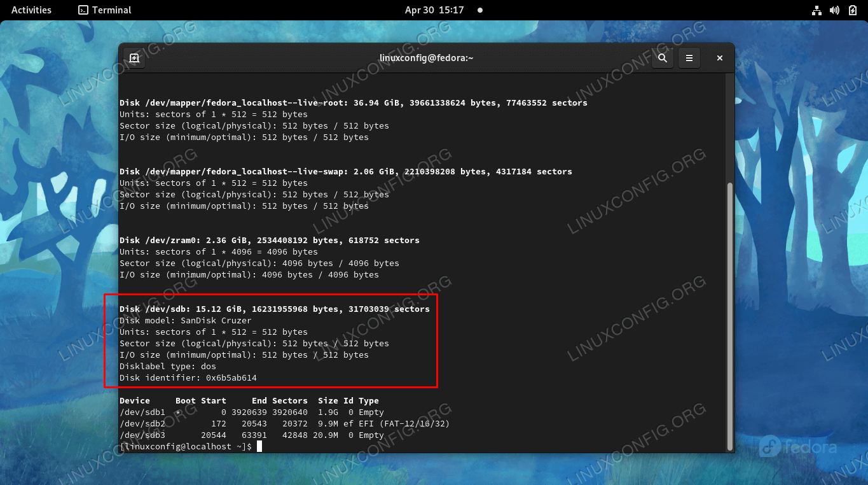Open terminal search with magnifier icon
The image size is (868, 485).
coord(662,58)
